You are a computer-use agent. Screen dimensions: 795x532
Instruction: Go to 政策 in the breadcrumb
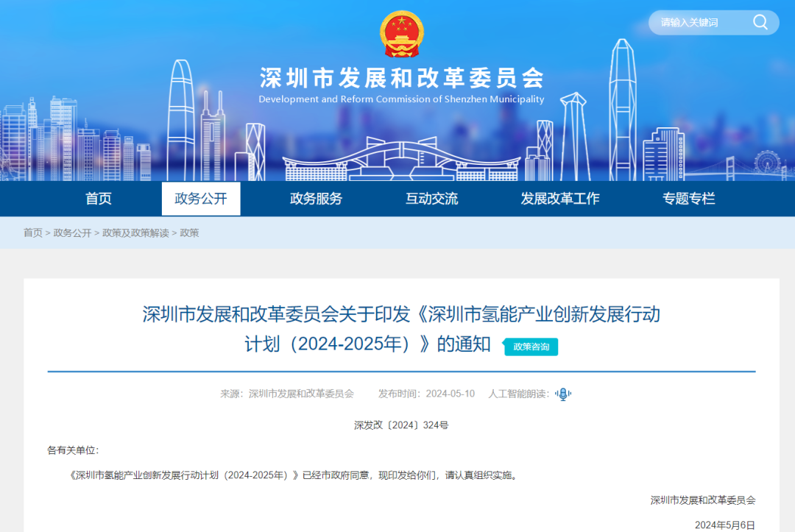click(189, 233)
